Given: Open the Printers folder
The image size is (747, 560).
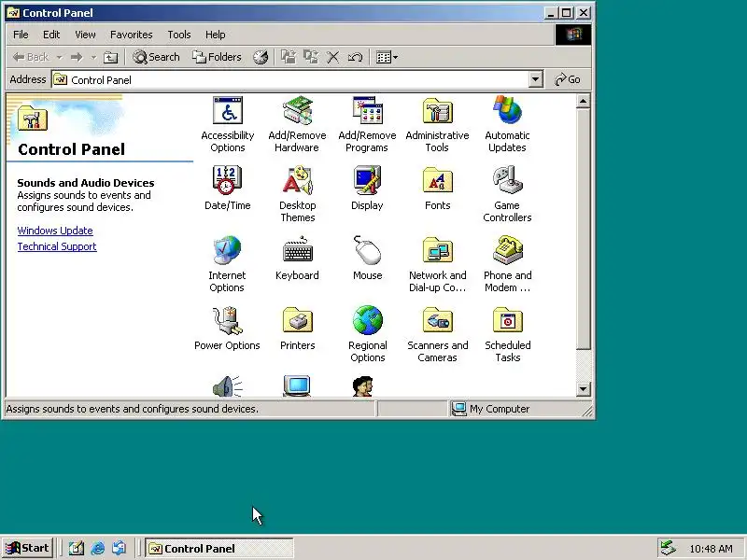Looking at the screenshot, I should click(x=297, y=329).
